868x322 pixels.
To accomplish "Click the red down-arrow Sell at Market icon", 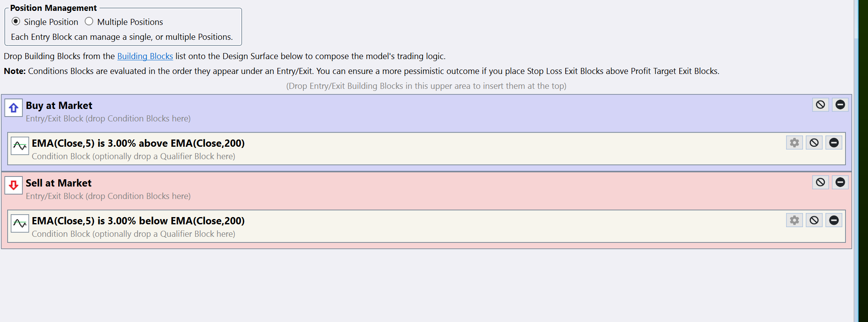I will (x=14, y=185).
